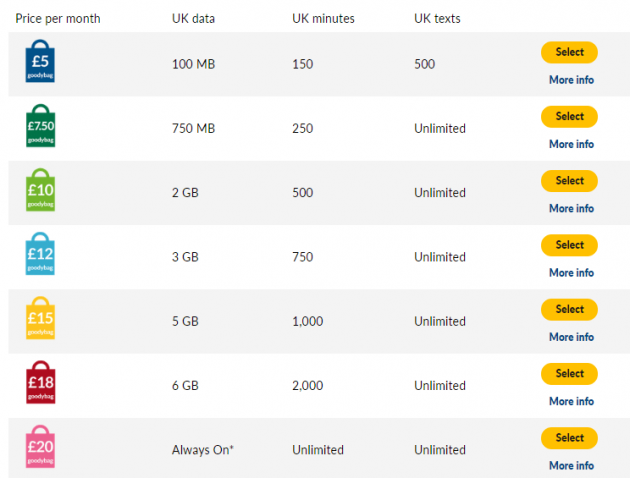Select the £10 2 GB plan
The width and height of the screenshot is (630, 478).
[569, 180]
